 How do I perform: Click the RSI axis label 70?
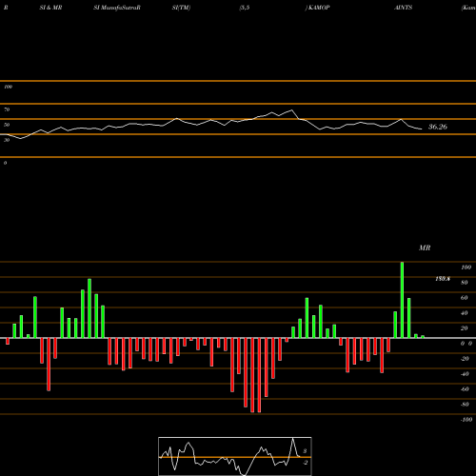click(x=7, y=109)
